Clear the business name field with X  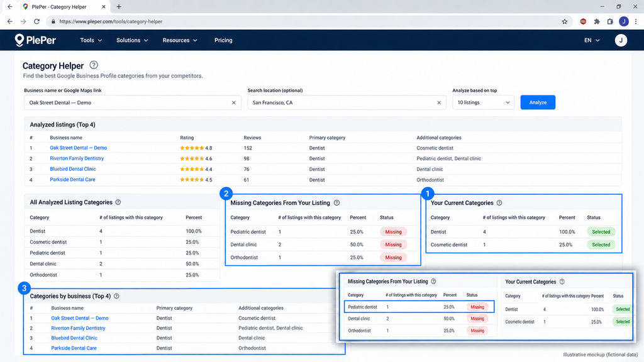point(234,102)
